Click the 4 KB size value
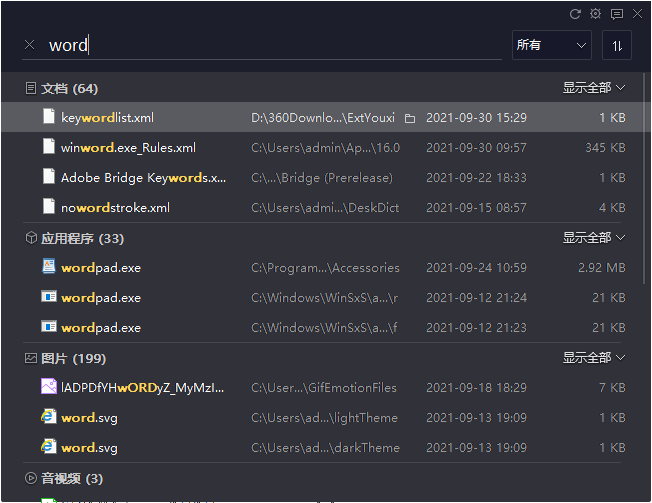Viewport: 652px width, 503px height. pos(612,207)
